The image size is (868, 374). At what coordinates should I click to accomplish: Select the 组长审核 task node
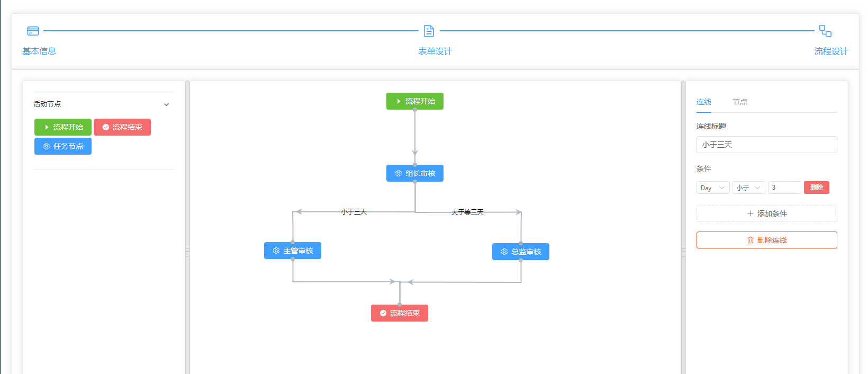click(415, 173)
